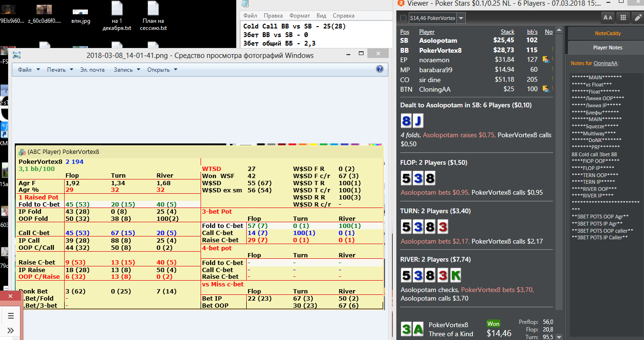Click the orange Viewer app title icon
Image resolution: width=644 pixels, height=340 pixels.
point(401,3)
